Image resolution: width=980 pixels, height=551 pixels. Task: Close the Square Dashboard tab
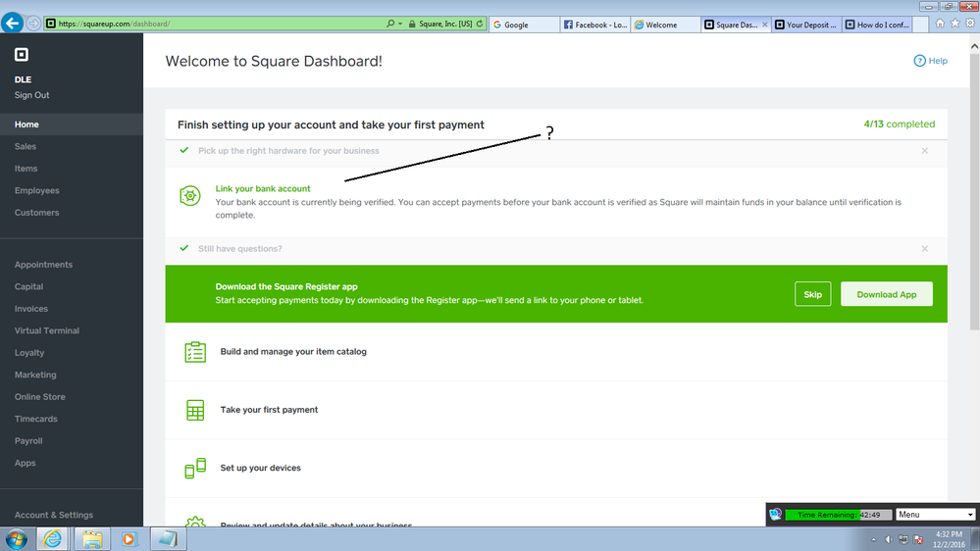[x=764, y=25]
